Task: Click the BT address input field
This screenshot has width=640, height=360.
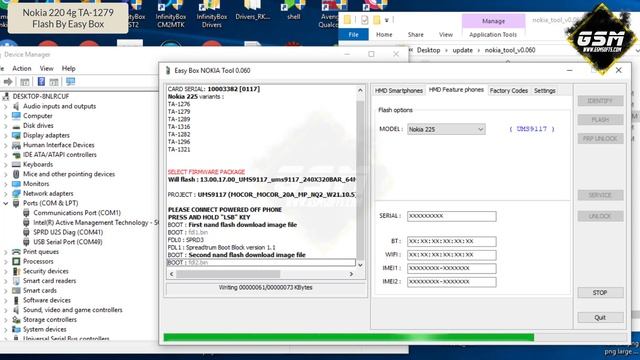Action: click(x=451, y=241)
